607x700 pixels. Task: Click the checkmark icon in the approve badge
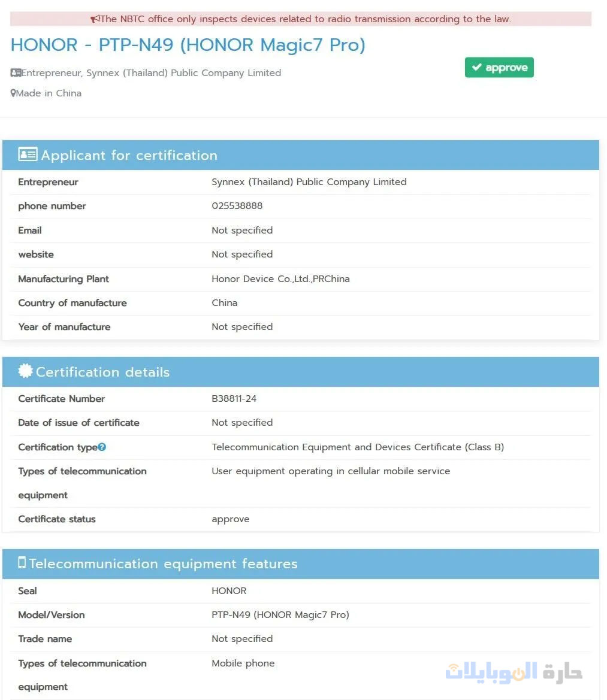click(477, 68)
